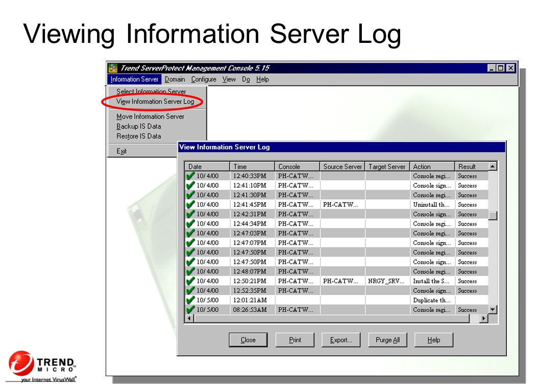Click the green check icon for 12:52:35PM entry
Image resolution: width=539 pixels, height=392 pixels.
tap(190, 291)
